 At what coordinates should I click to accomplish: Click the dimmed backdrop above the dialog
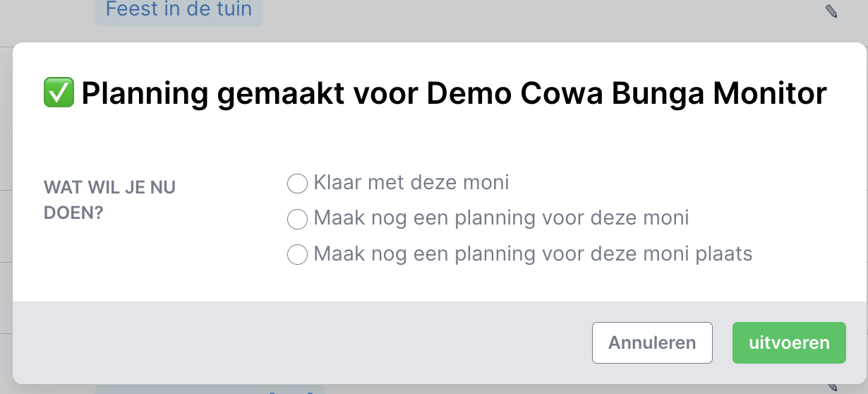[x=494, y=21]
